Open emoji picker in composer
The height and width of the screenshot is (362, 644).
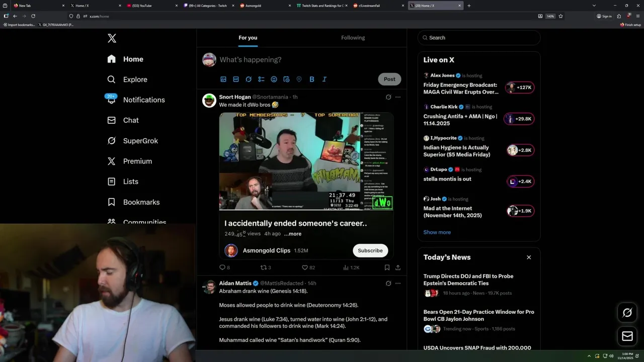point(274,79)
